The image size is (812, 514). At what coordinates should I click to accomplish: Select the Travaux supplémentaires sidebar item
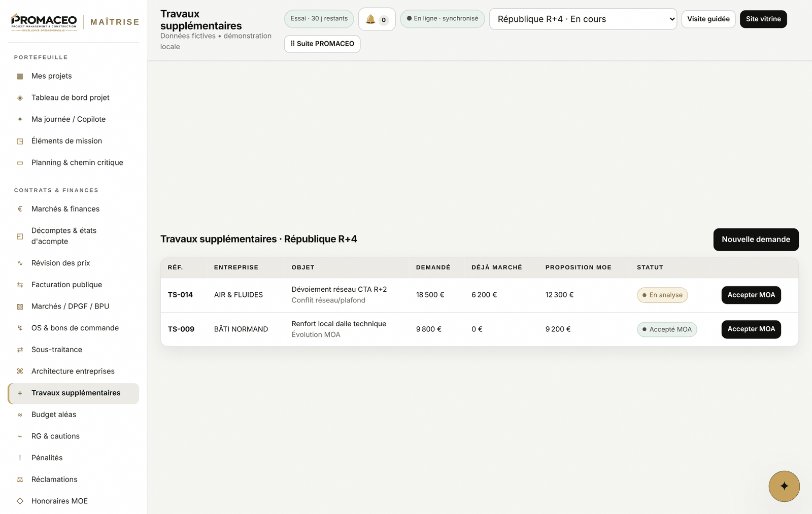[73, 393]
